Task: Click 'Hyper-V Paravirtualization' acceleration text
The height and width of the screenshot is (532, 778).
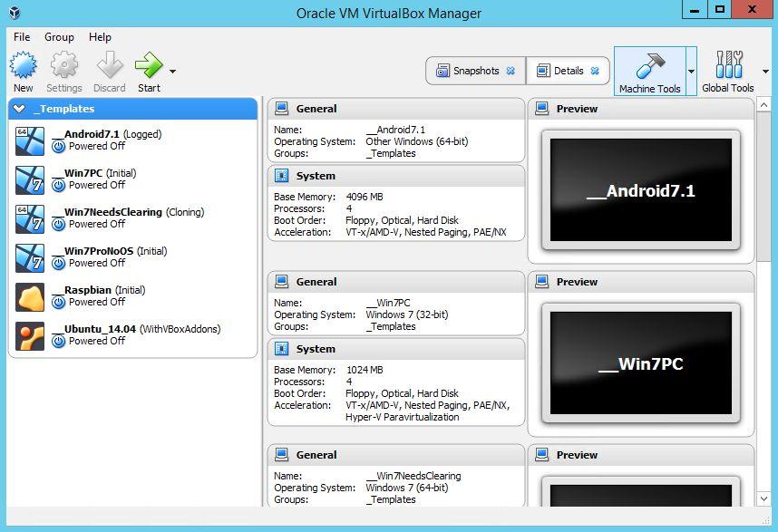Action: (403, 417)
